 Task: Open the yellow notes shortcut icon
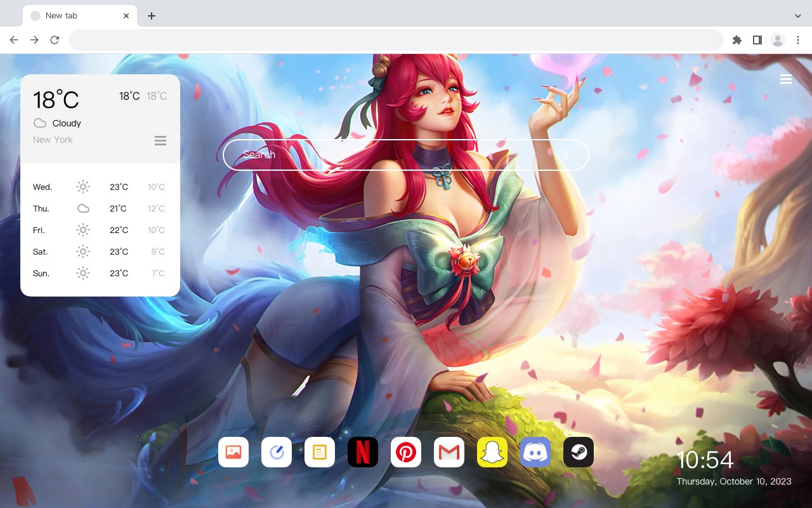click(320, 452)
